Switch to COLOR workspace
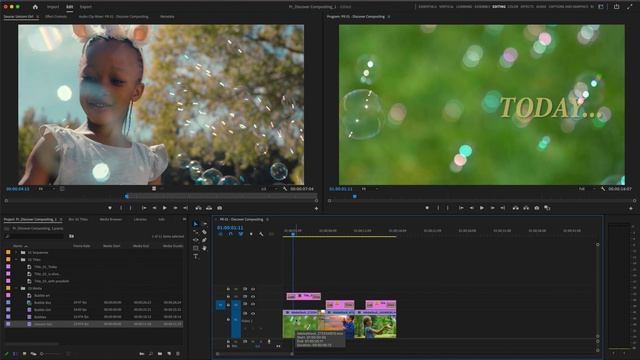The width and height of the screenshot is (640, 360). [513, 7]
